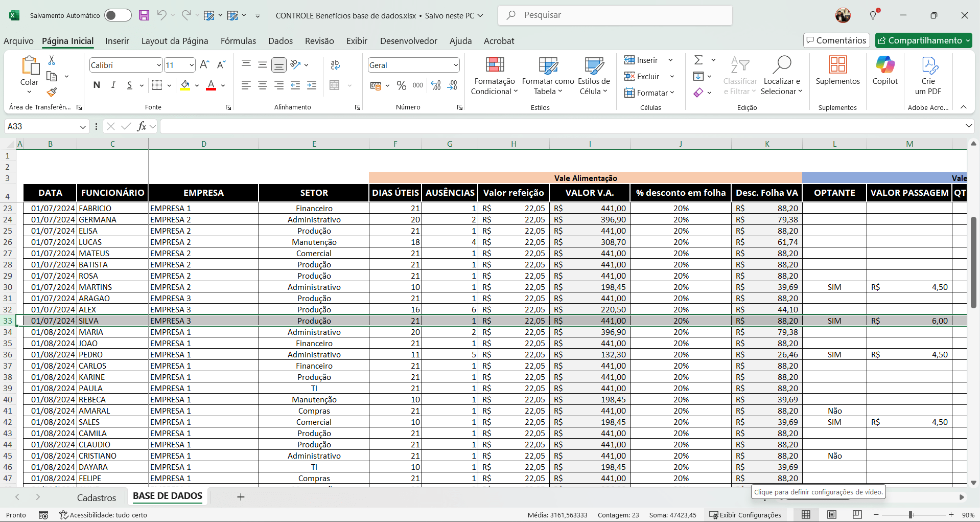980x522 pixels.
Task: Apply the yellow fill color swatch
Action: point(185,85)
